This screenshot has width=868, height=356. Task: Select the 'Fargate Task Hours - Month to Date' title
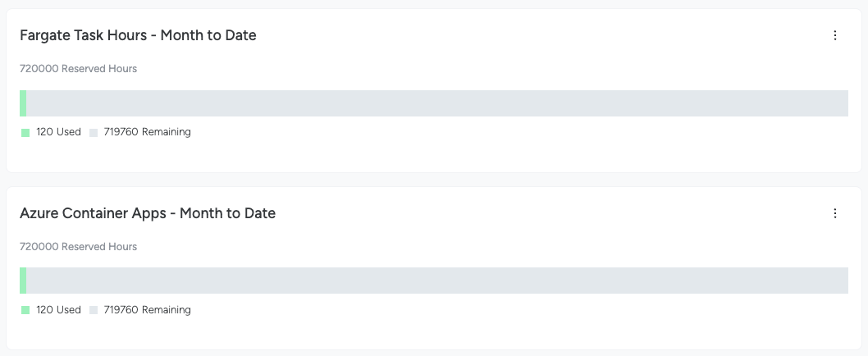coord(138,35)
